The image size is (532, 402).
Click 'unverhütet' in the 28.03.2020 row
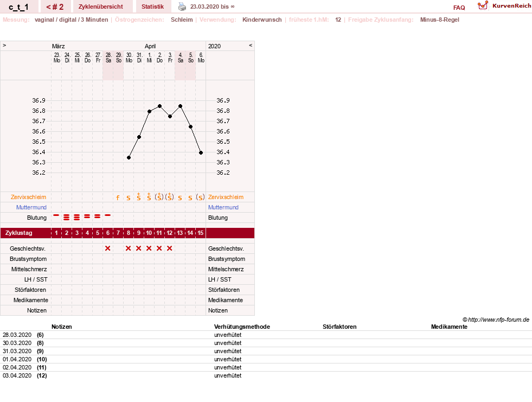228,335
